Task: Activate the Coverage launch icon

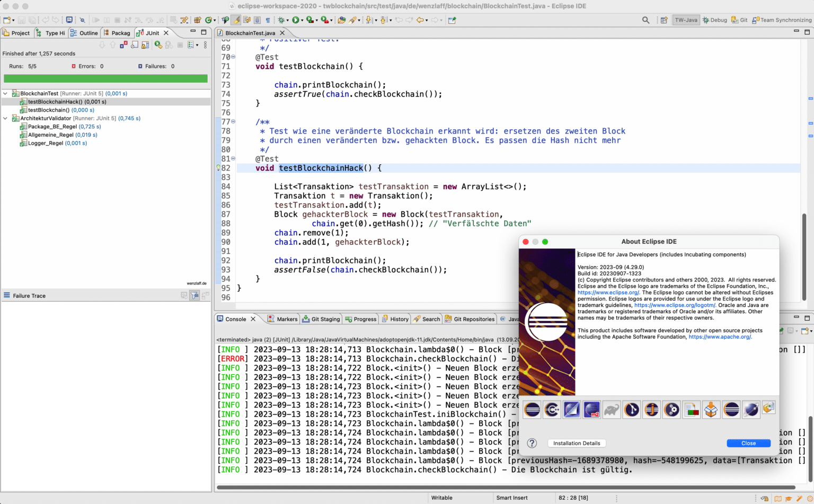Action: click(309, 20)
